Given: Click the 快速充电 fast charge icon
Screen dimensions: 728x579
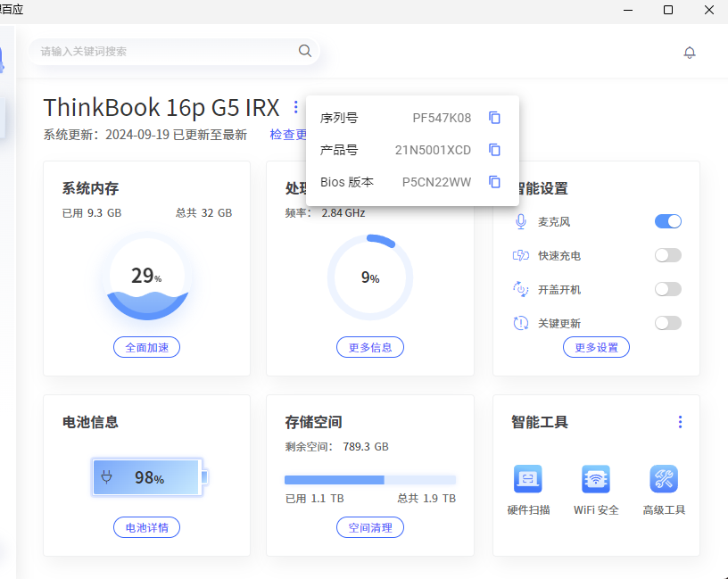Looking at the screenshot, I should point(521,255).
